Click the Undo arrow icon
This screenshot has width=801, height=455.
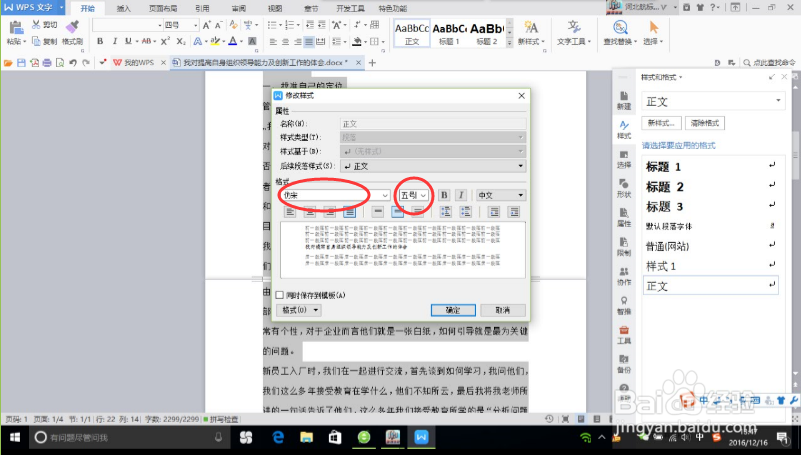pyautogui.click(x=73, y=62)
